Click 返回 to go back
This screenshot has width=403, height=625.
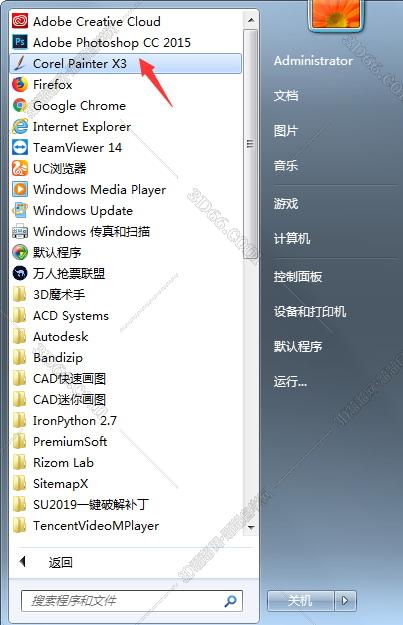click(x=61, y=562)
